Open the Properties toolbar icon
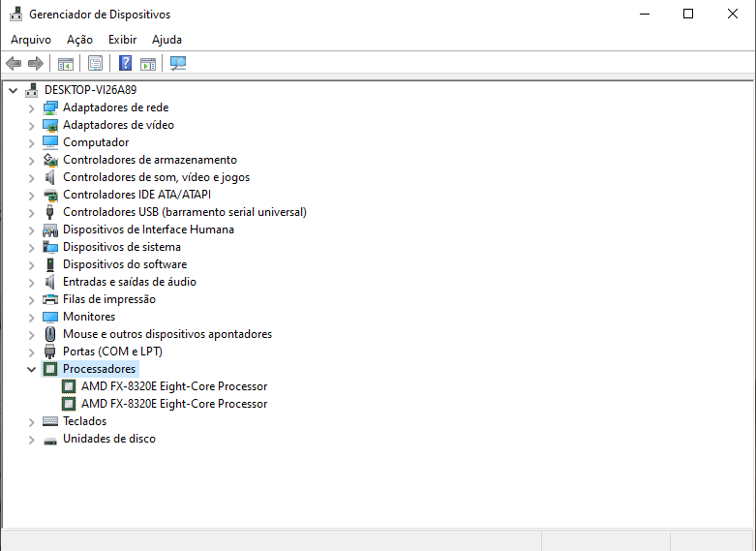Screen dimensions: 756x551 tap(95, 63)
